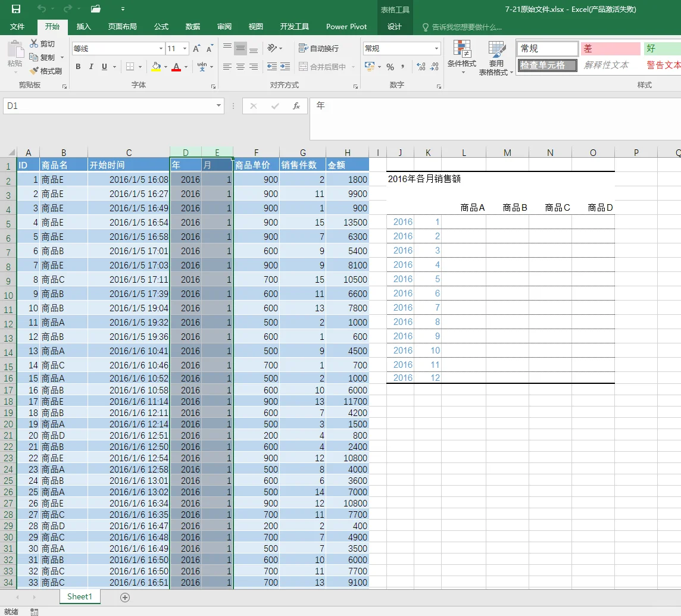This screenshot has width=681, height=616.
Task: Click the Insert Function fx icon
Action: point(296,106)
